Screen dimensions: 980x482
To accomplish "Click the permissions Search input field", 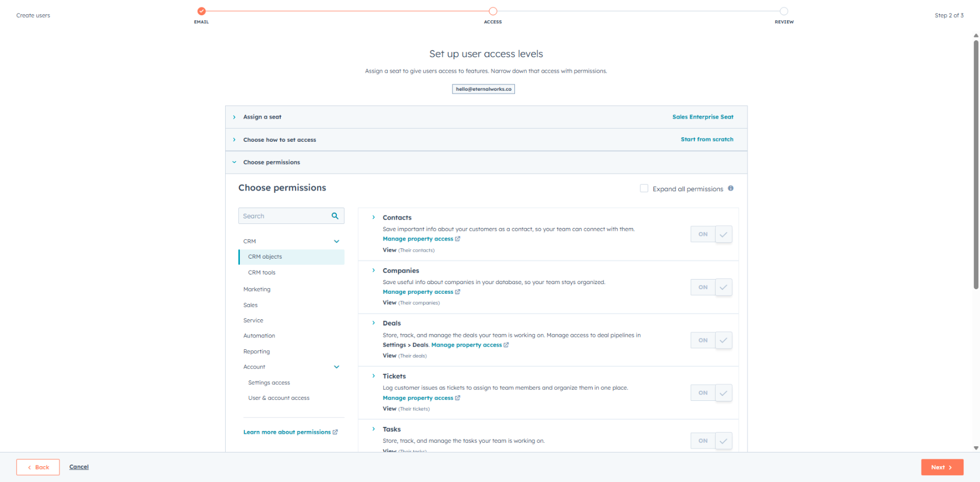I will tap(284, 216).
